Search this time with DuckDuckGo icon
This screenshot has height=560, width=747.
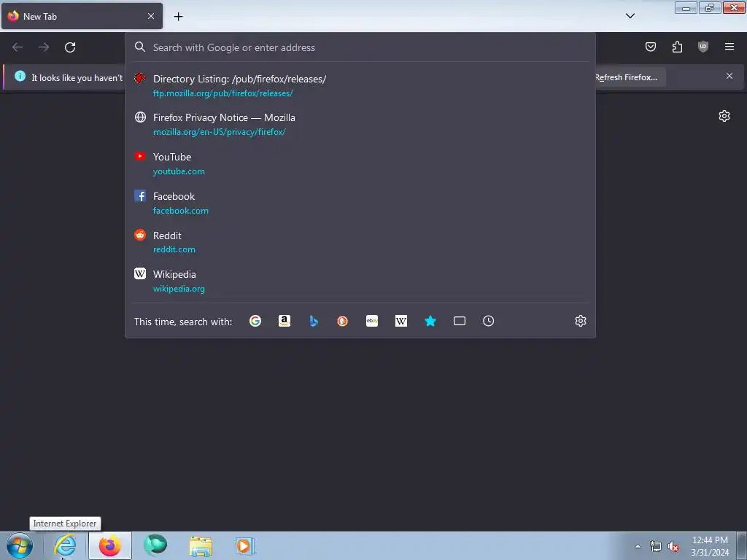click(343, 321)
